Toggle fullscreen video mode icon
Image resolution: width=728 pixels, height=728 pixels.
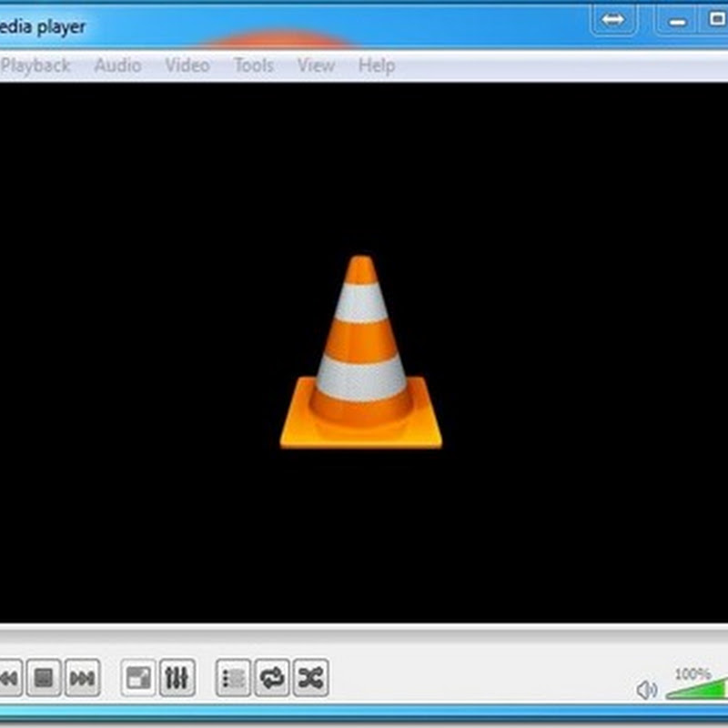click(x=138, y=678)
